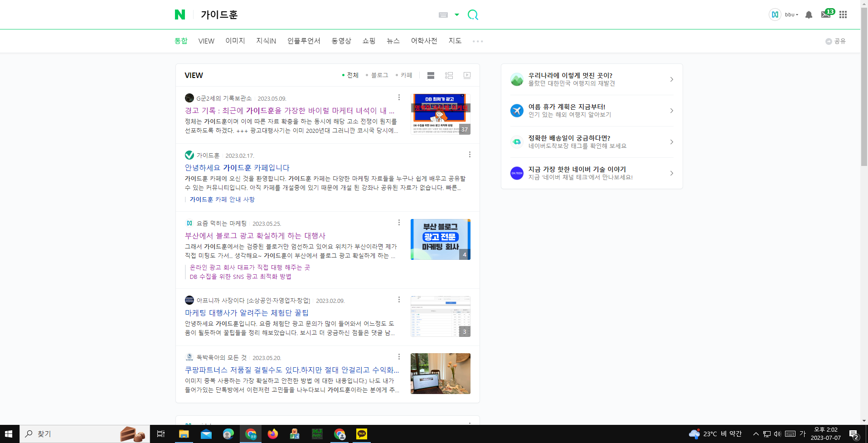Click the green mountain travel icon

coord(517,79)
